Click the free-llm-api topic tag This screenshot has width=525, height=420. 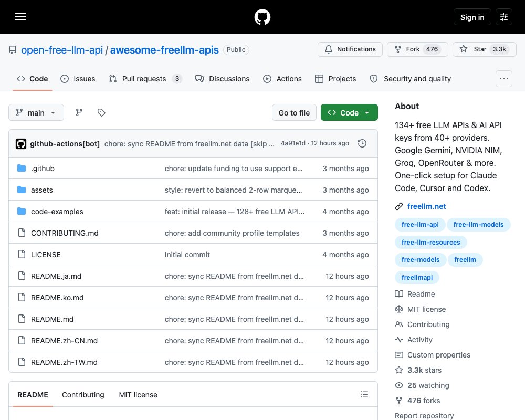[x=420, y=224]
